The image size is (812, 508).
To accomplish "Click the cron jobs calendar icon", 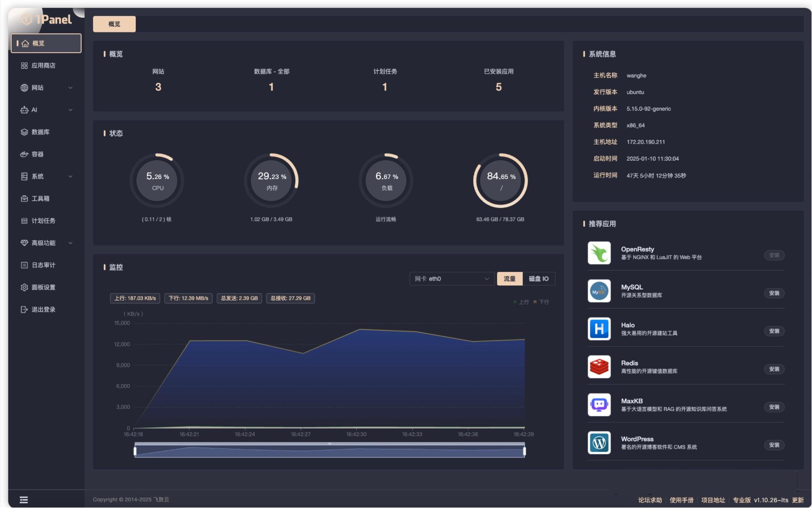I will pyautogui.click(x=24, y=221).
